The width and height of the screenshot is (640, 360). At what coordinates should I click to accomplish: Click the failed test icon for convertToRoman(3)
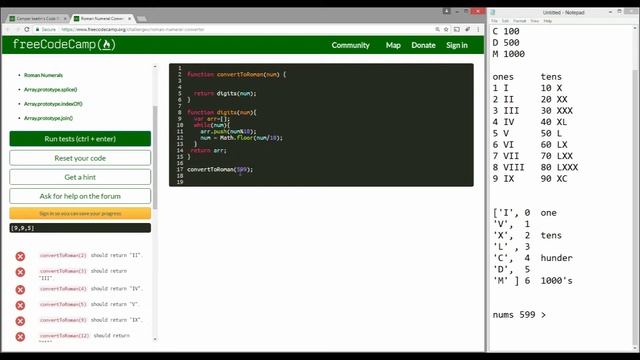[x=20, y=272]
